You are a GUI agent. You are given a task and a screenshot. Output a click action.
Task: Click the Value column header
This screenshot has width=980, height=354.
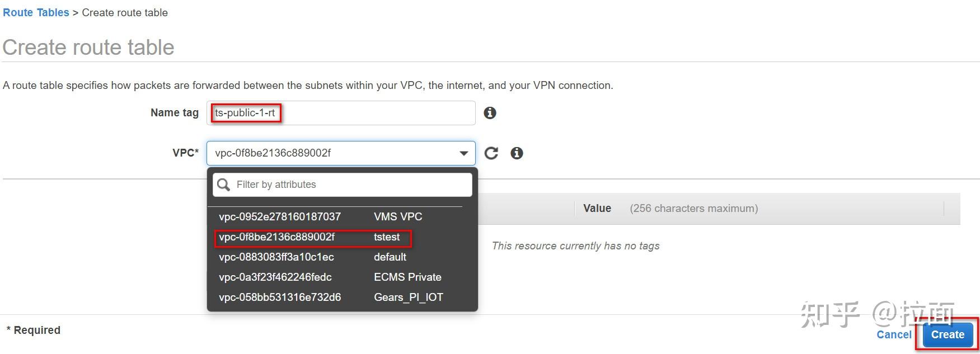coord(597,208)
